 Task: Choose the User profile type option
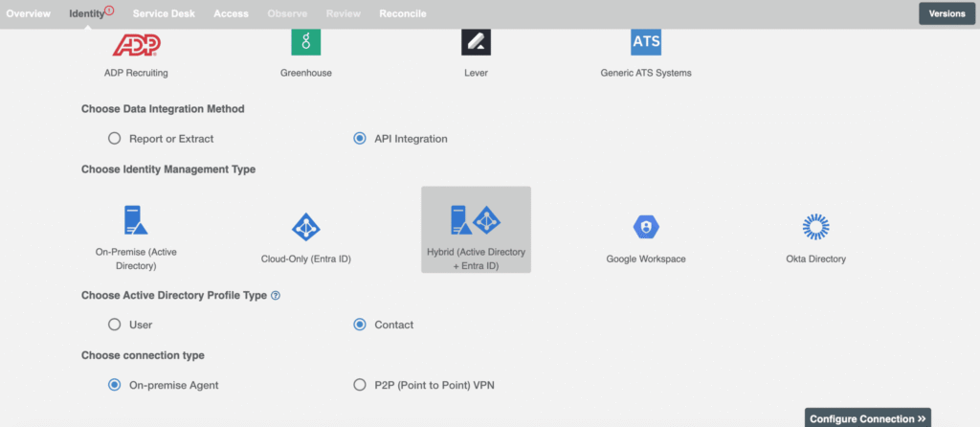tap(115, 325)
